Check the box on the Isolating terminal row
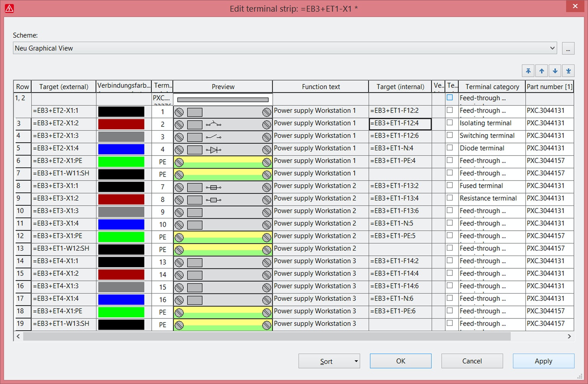 [450, 123]
